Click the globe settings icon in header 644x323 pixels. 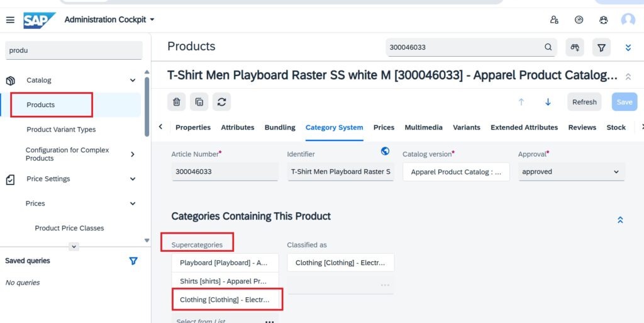(579, 20)
